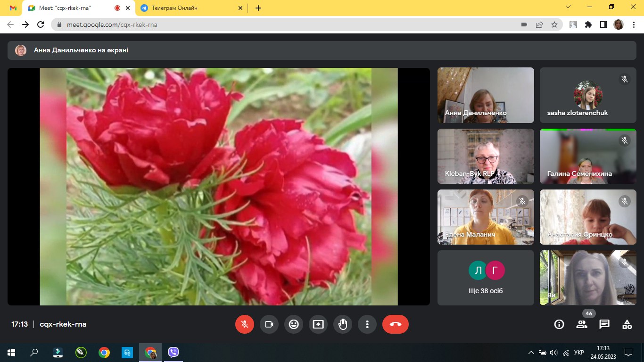Go back in browser history
Viewport: 644px width, 362px height.
(10, 25)
